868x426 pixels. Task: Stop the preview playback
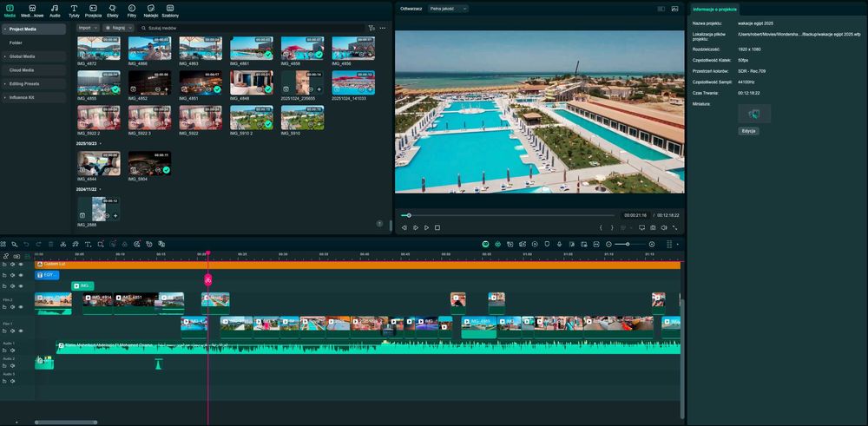(437, 227)
